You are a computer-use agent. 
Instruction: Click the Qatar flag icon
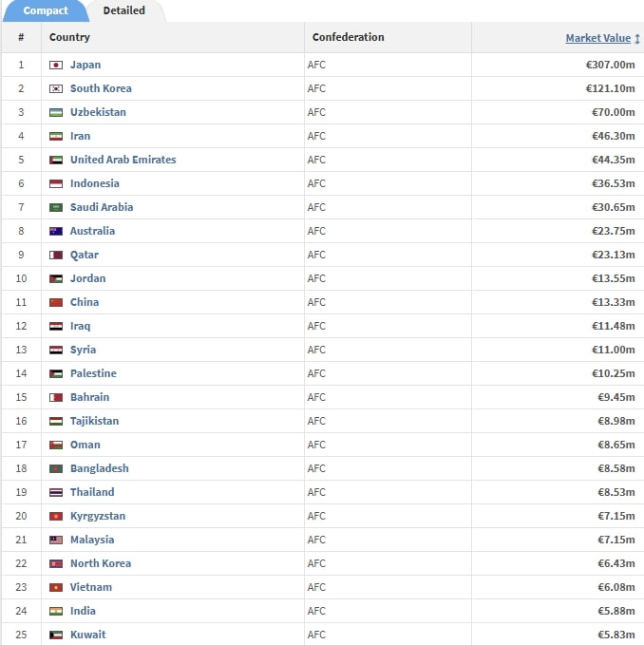56,255
